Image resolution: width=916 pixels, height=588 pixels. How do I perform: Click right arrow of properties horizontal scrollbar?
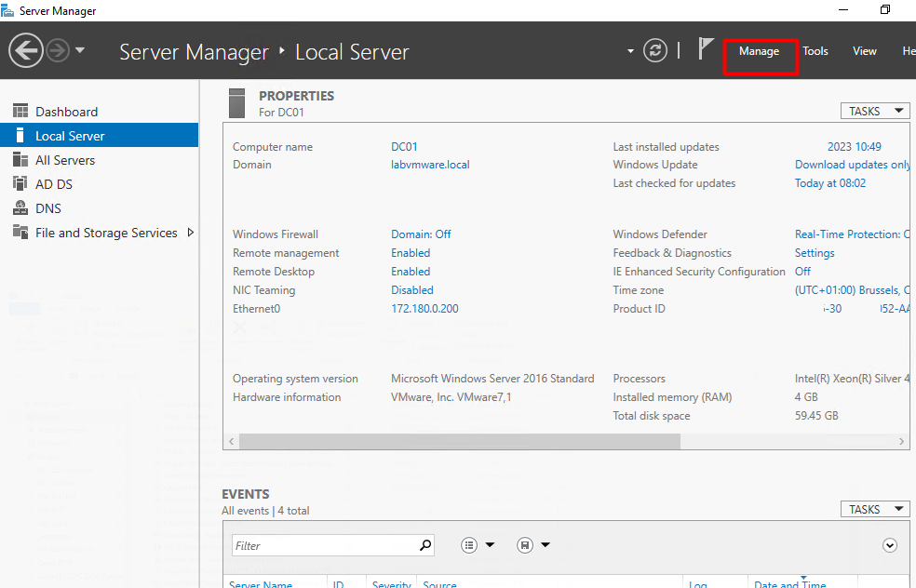[901, 441]
